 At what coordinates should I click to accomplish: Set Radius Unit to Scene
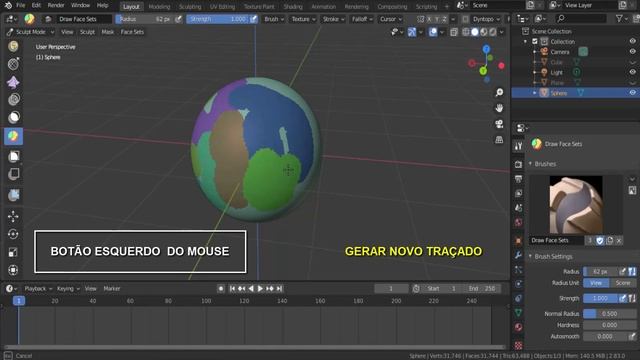pyautogui.click(x=623, y=283)
